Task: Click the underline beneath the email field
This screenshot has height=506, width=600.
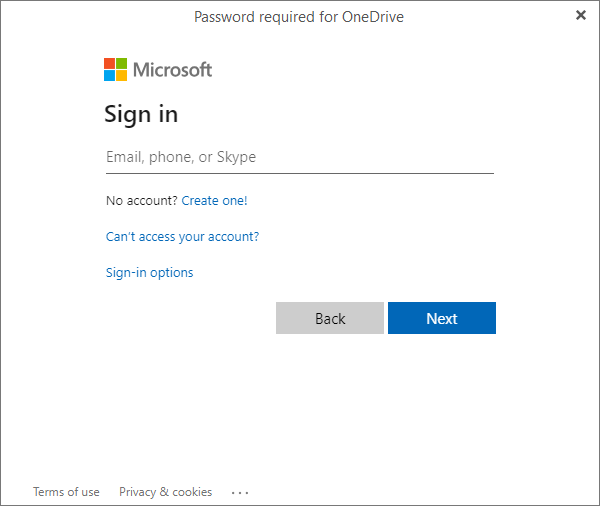Action: click(299, 173)
